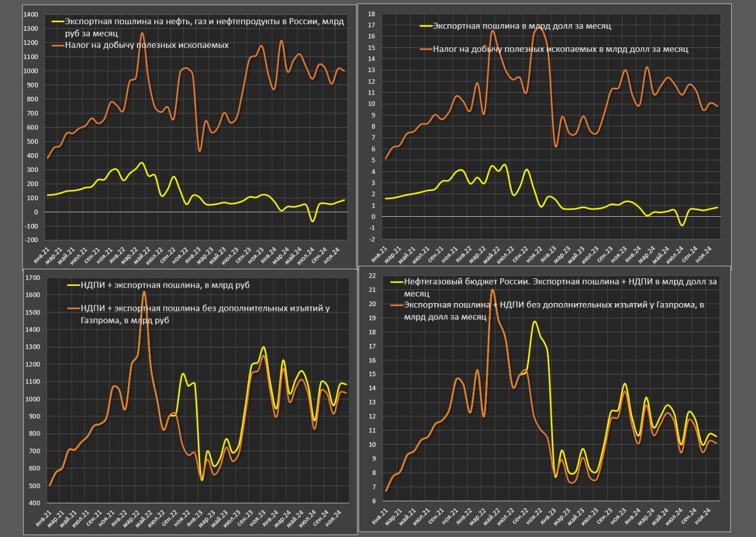Click yellow legend line for 'Экспортная пошлина на нефть'

tap(57, 21)
